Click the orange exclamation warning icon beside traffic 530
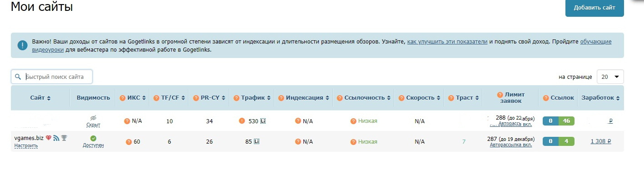 tap(242, 121)
